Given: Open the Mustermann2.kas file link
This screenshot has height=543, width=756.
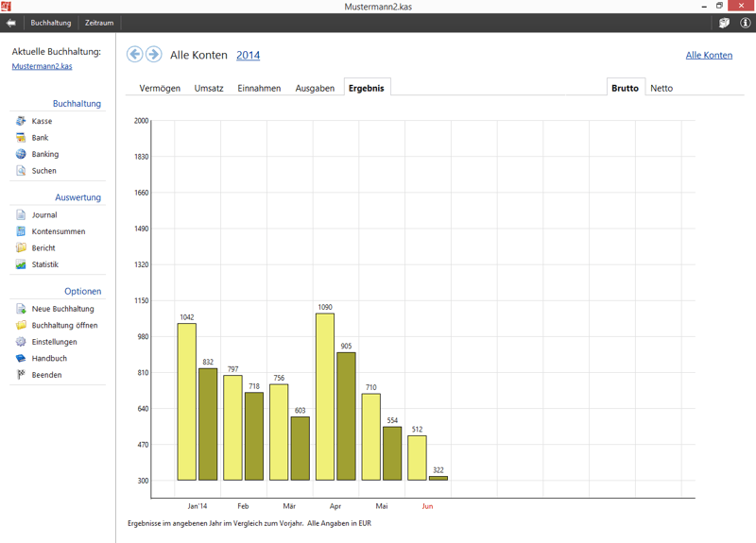Looking at the screenshot, I should point(42,66).
